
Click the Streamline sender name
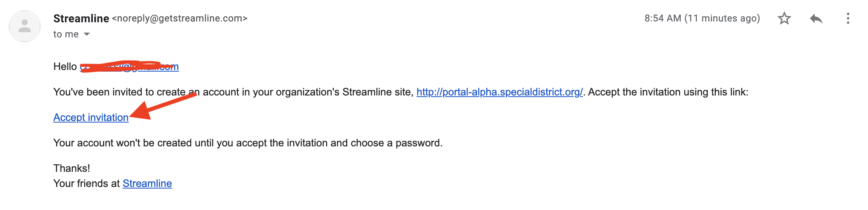(x=81, y=18)
